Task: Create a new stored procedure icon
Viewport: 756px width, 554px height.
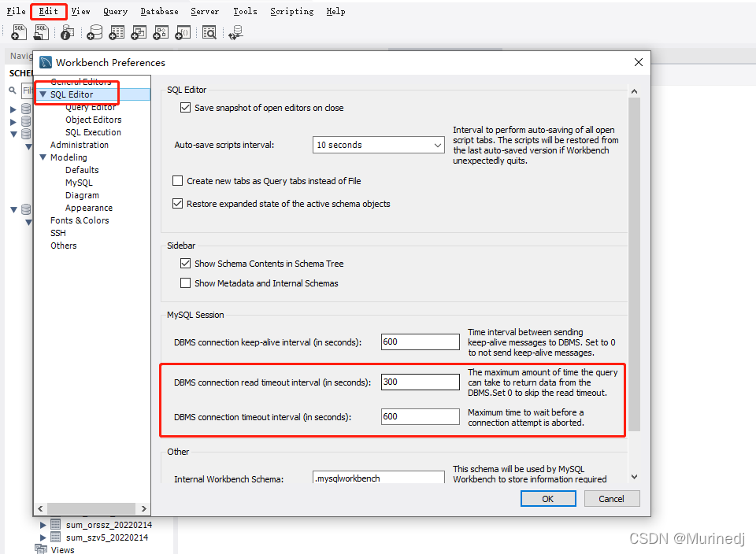Action: click(x=161, y=32)
